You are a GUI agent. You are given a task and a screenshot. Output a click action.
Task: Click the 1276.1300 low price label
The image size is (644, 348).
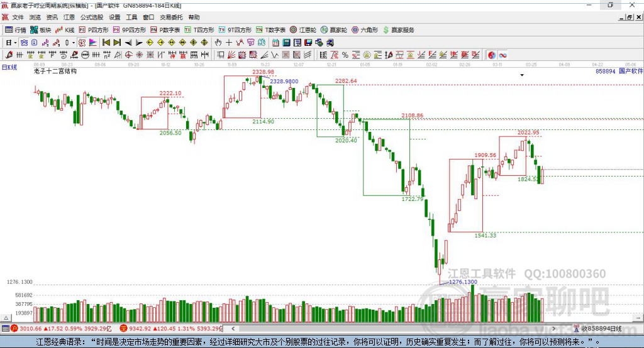(x=463, y=282)
